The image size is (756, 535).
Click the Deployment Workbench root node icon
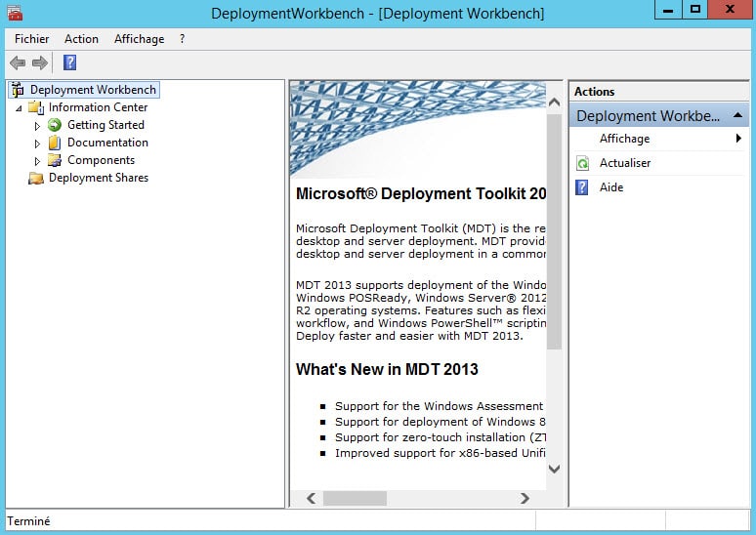(18, 90)
